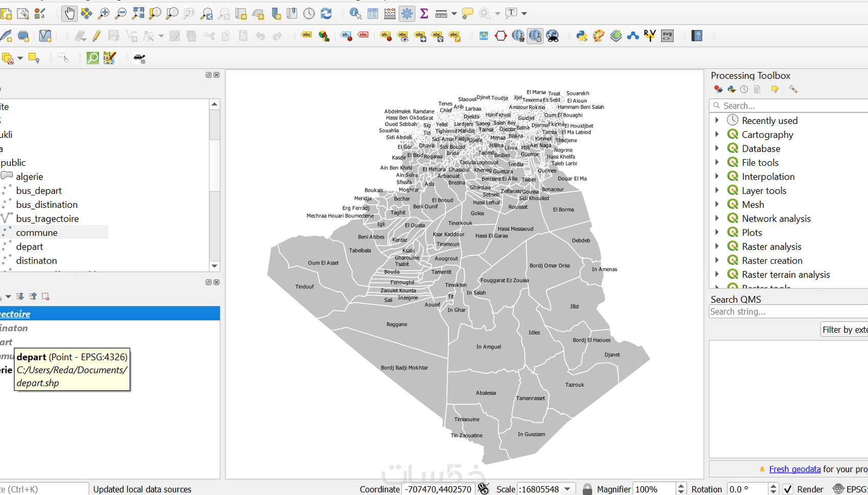Viewport: 868px width, 495px height.
Task: Open the Scale dropdown in status bar
Action: tap(567, 489)
